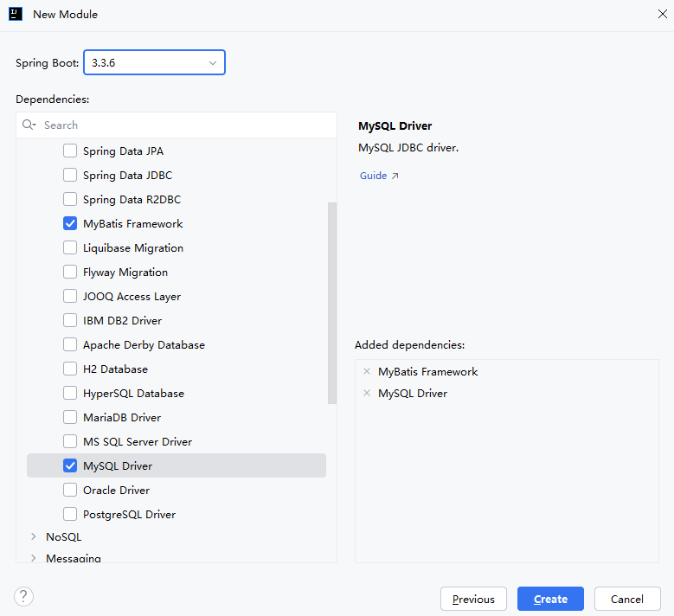Close the New Module dialog
674x616 pixels.
(x=663, y=14)
